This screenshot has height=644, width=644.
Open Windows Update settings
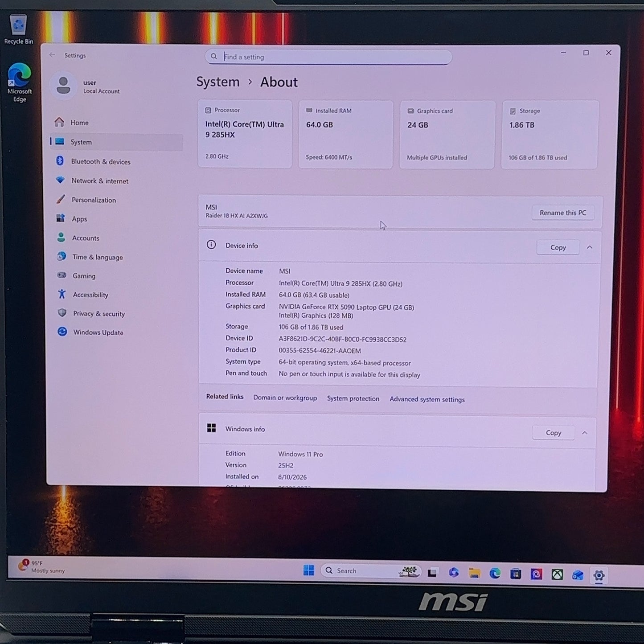point(119,332)
